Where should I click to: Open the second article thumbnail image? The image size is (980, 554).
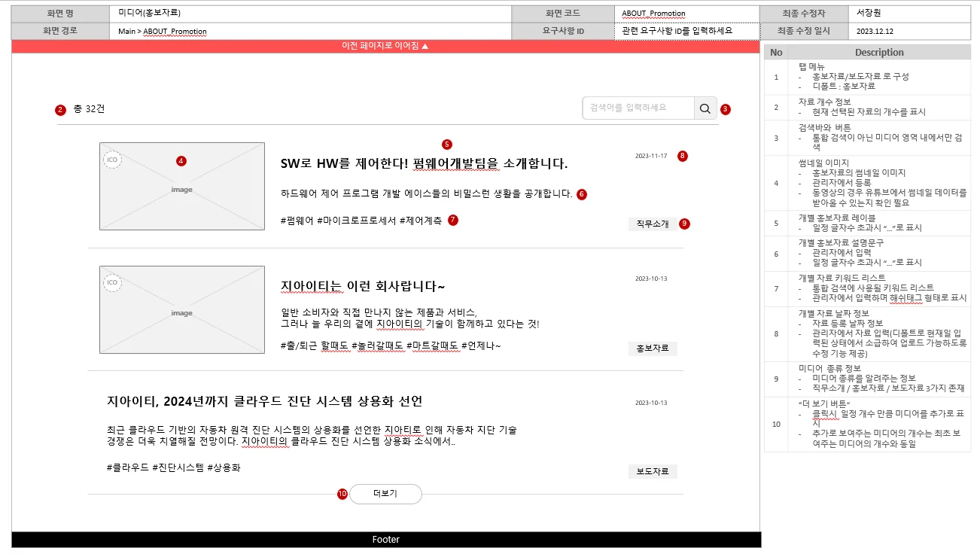182,309
